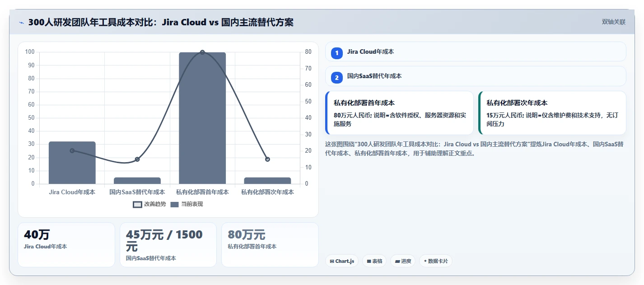Click the 15万元人民币 description text

pos(553,120)
